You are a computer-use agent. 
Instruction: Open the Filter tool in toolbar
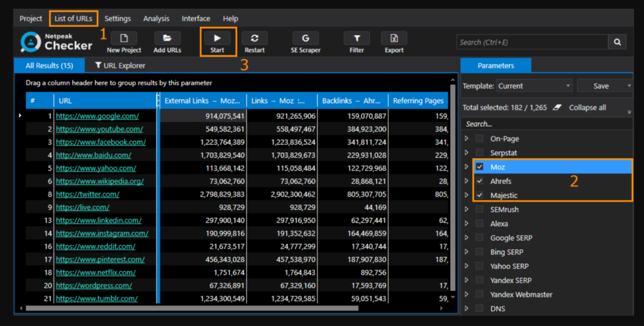pyautogui.click(x=357, y=39)
